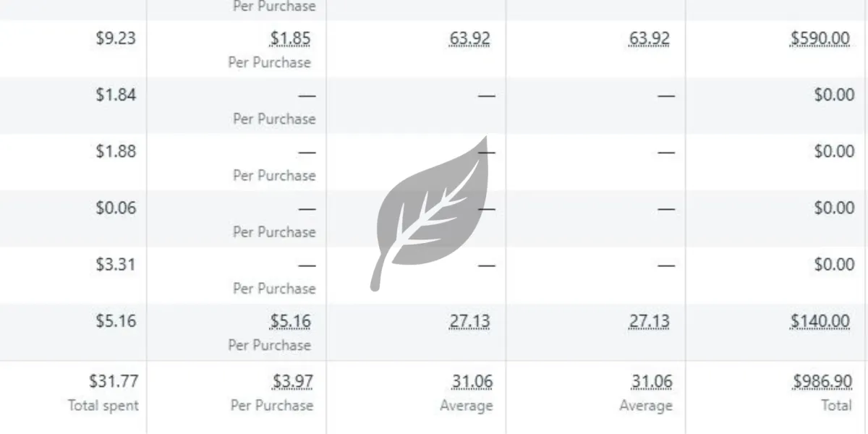
Task: Select the $5.16 amount spent cell
Action: (x=116, y=320)
